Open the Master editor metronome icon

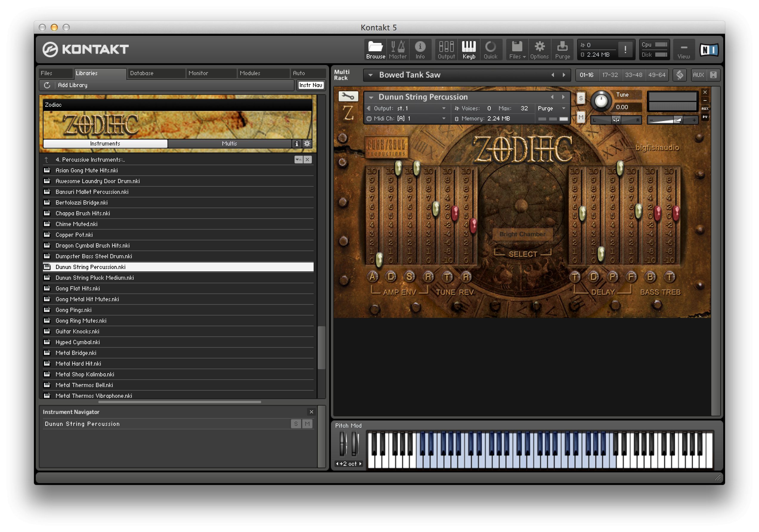(397, 50)
